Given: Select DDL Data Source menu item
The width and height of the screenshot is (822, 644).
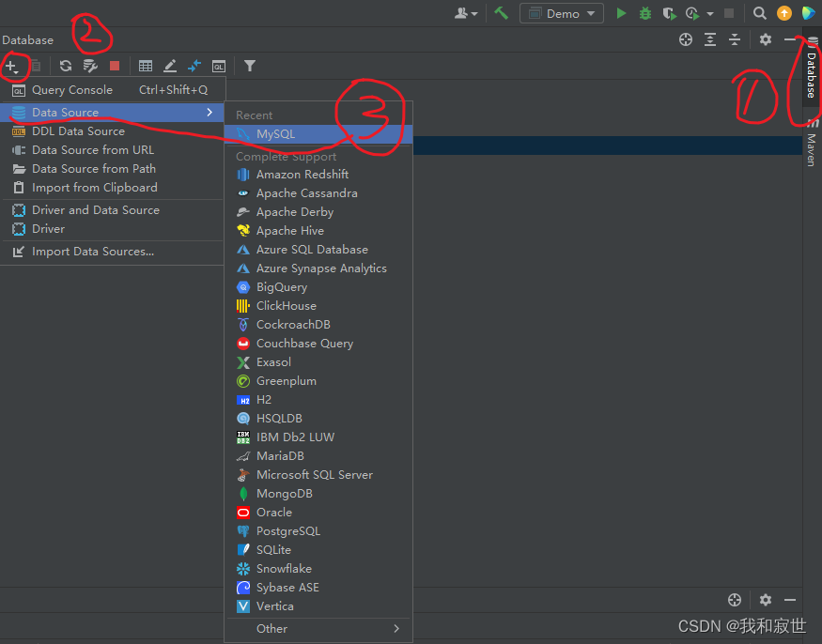Looking at the screenshot, I should click(113, 131).
